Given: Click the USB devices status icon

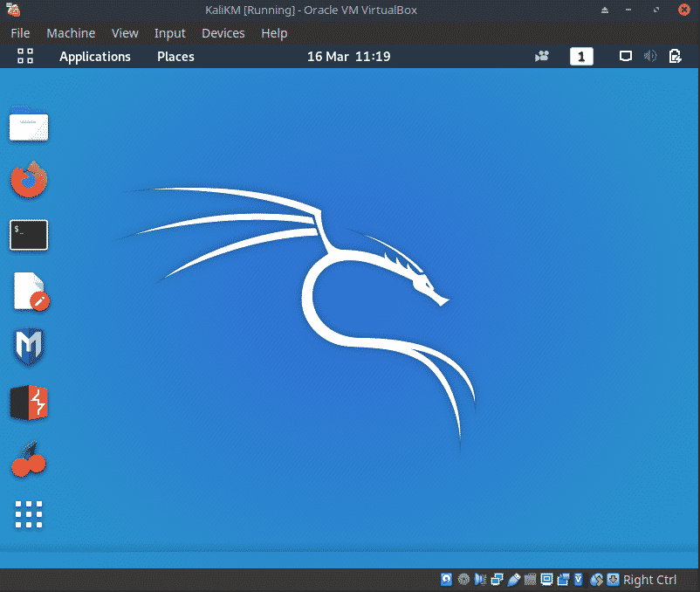Looking at the screenshot, I should pos(515,580).
